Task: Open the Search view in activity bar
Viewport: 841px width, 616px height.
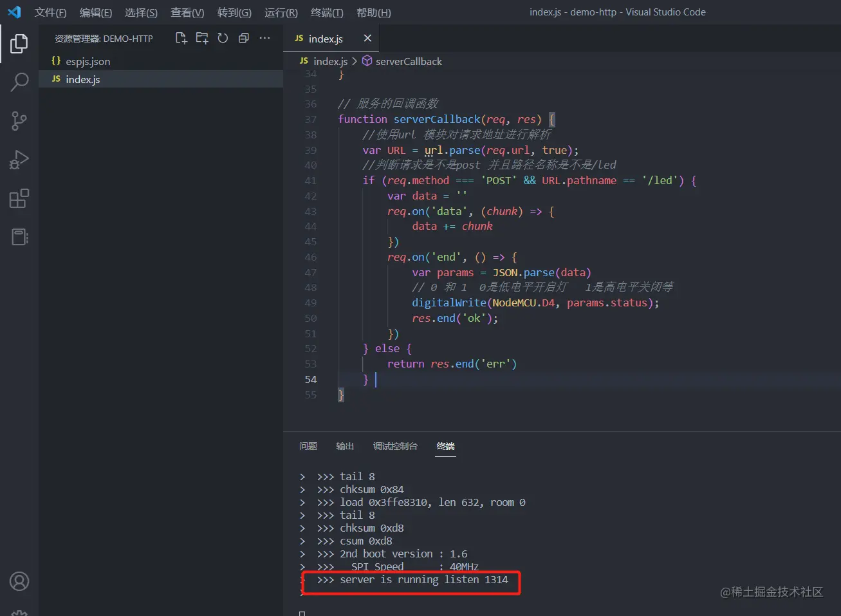Action: click(19, 82)
